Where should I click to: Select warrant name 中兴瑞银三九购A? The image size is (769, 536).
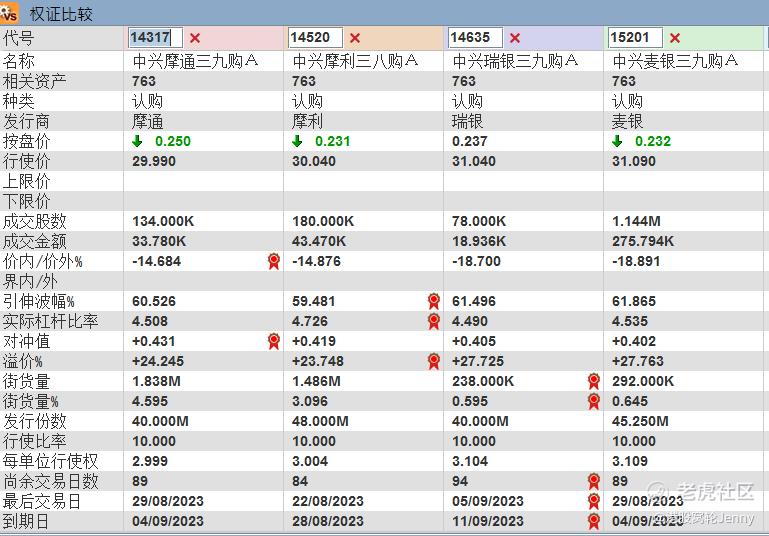click(x=514, y=61)
